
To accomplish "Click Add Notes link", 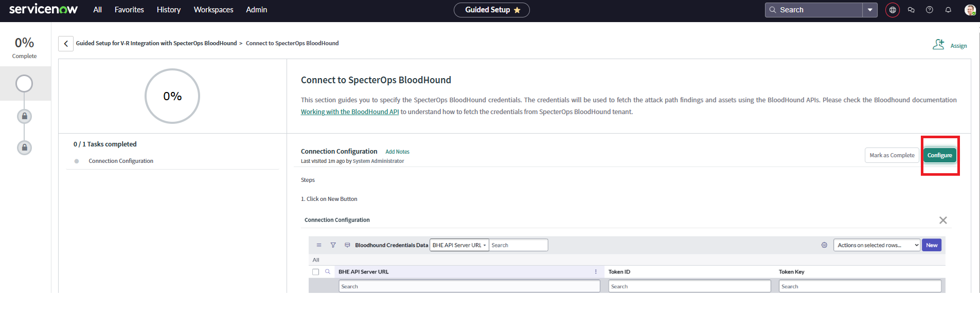I will [398, 152].
